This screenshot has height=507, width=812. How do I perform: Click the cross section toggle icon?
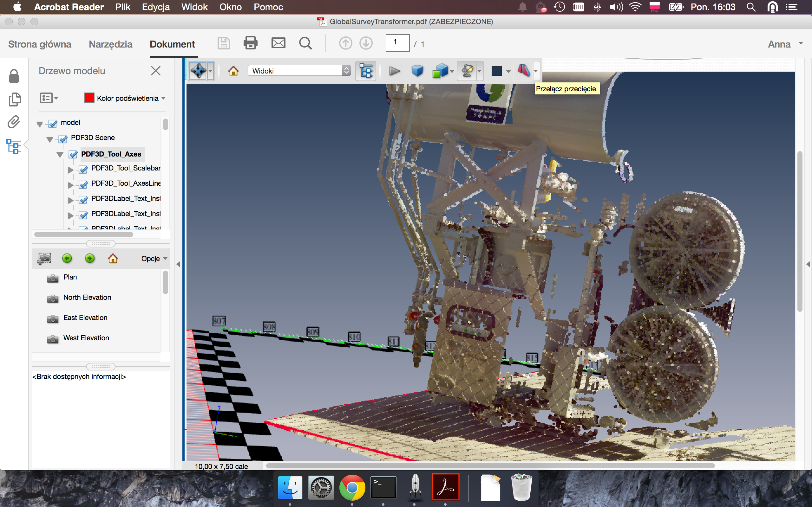click(x=523, y=70)
